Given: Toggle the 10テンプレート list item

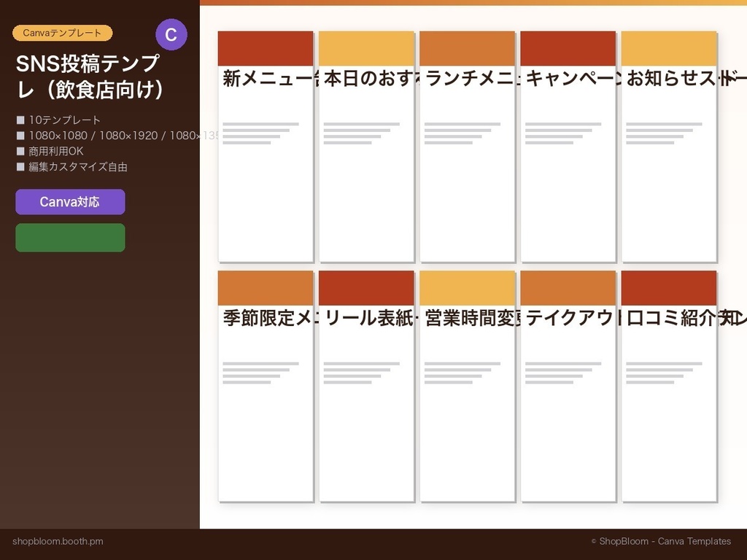Looking at the screenshot, I should coord(64,120).
